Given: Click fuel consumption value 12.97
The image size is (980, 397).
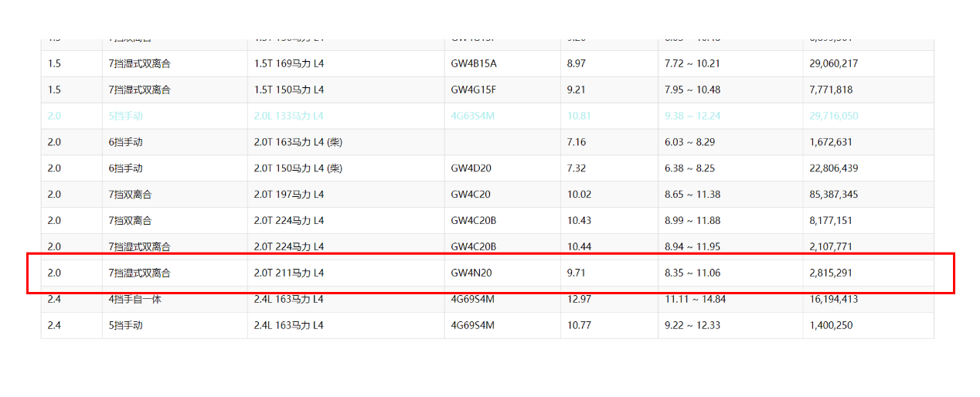Looking at the screenshot, I should coord(579,299).
